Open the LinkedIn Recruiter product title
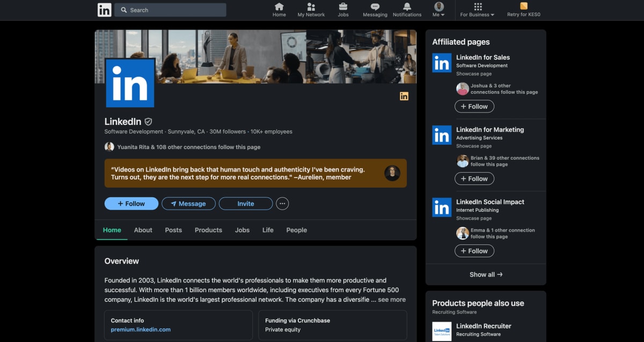The height and width of the screenshot is (342, 644). [484, 326]
